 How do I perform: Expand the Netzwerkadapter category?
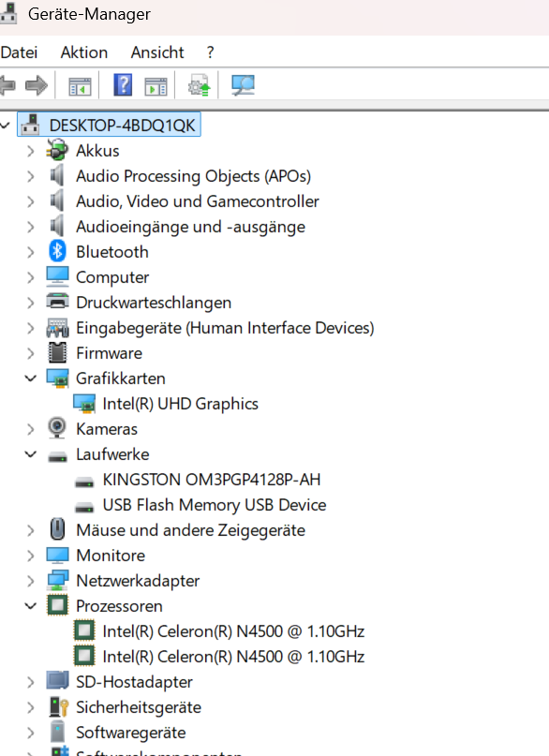[31, 581]
